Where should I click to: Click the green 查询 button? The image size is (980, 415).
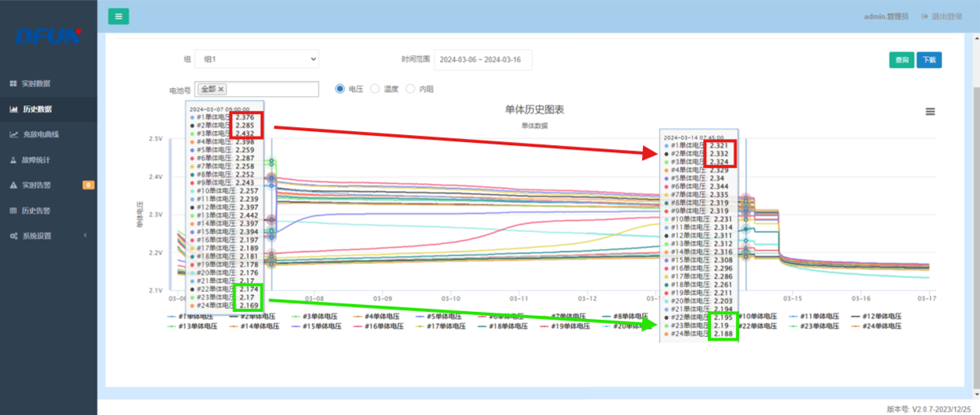[901, 60]
